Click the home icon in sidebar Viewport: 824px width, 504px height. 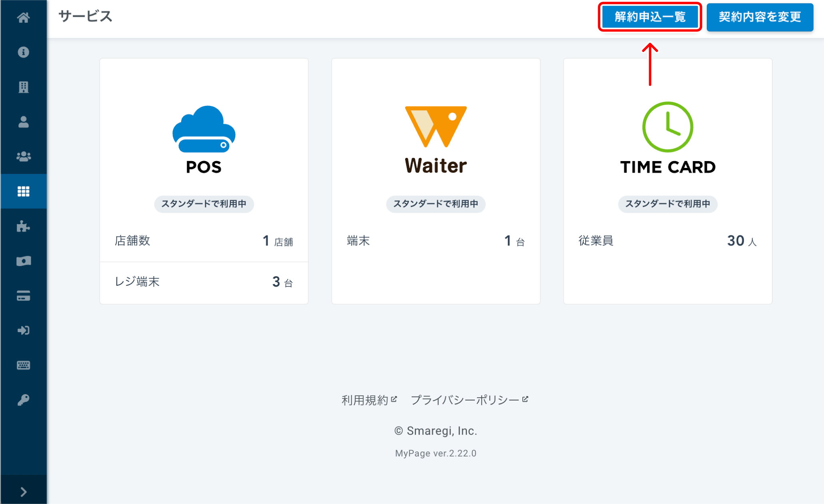(x=23, y=17)
